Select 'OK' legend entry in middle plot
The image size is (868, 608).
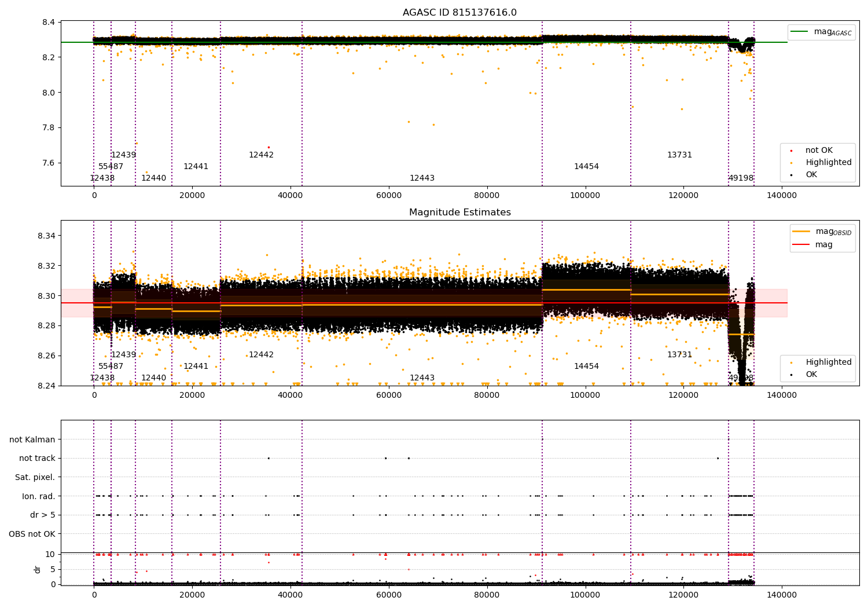click(x=811, y=375)
